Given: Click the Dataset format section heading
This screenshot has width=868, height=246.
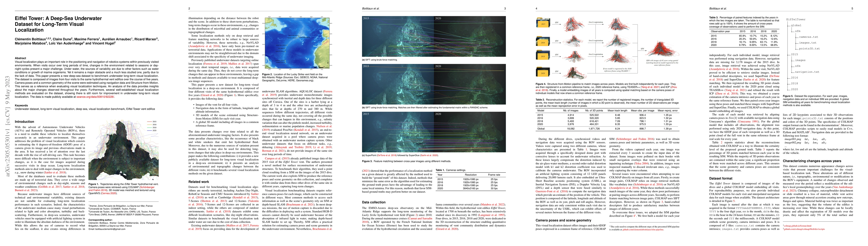Looking at the screenshot, I should [721, 179].
